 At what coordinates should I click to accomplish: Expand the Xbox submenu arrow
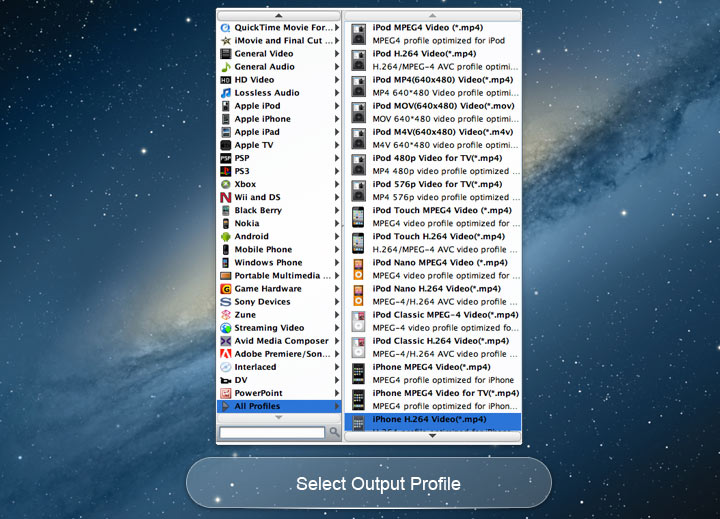tap(337, 184)
